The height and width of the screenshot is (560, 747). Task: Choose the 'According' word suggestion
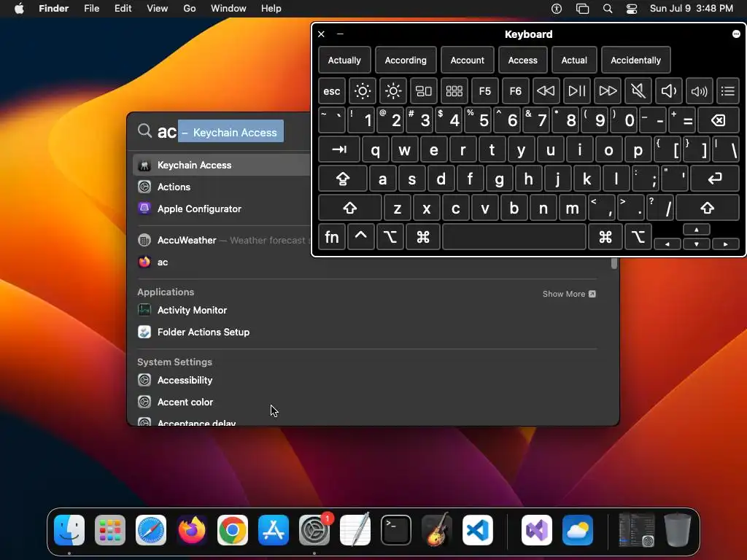[406, 61]
